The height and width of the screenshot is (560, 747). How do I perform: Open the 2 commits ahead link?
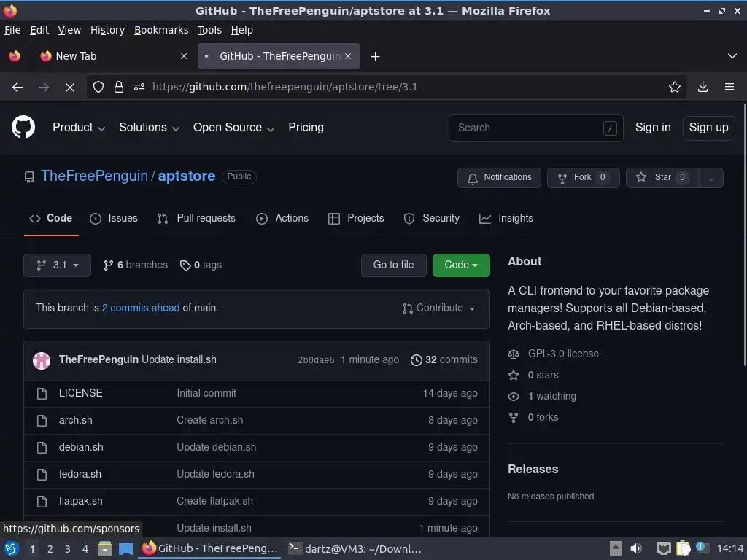141,308
